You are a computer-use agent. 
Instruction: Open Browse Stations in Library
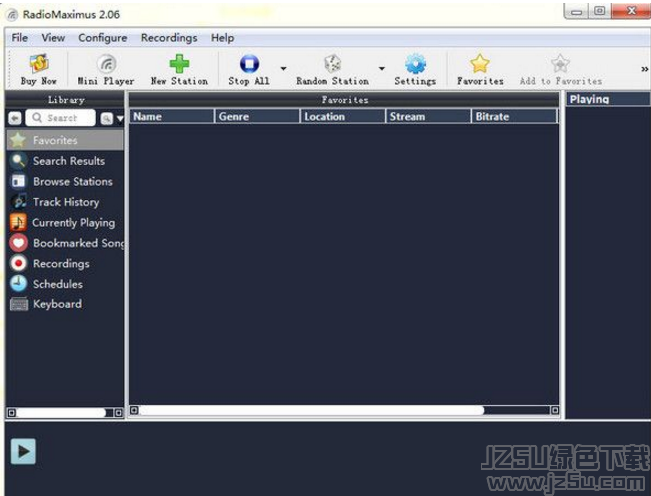[65, 181]
